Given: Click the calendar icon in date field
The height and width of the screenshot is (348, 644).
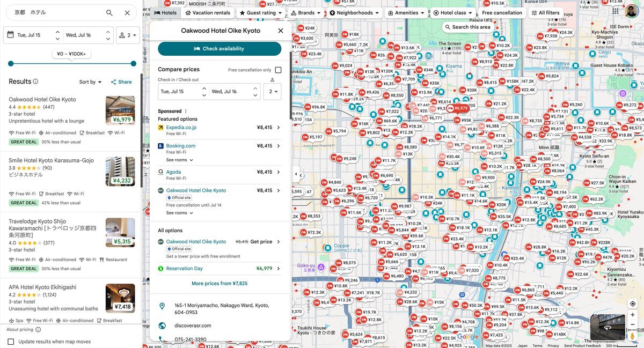Looking at the screenshot, I should tap(10, 35).
